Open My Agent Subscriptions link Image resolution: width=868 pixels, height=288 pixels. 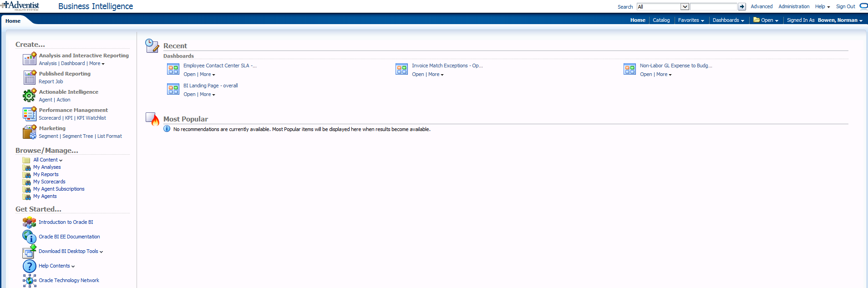[59, 189]
